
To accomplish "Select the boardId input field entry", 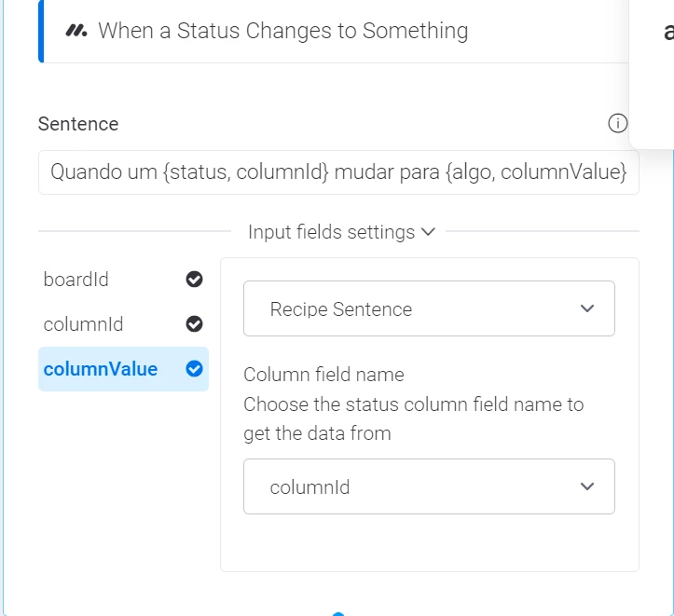I will (x=123, y=280).
